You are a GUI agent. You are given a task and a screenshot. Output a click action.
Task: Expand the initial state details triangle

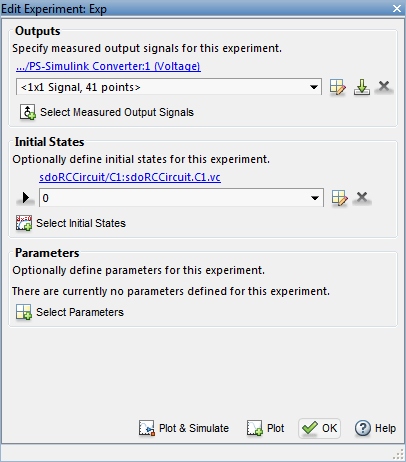click(x=26, y=198)
